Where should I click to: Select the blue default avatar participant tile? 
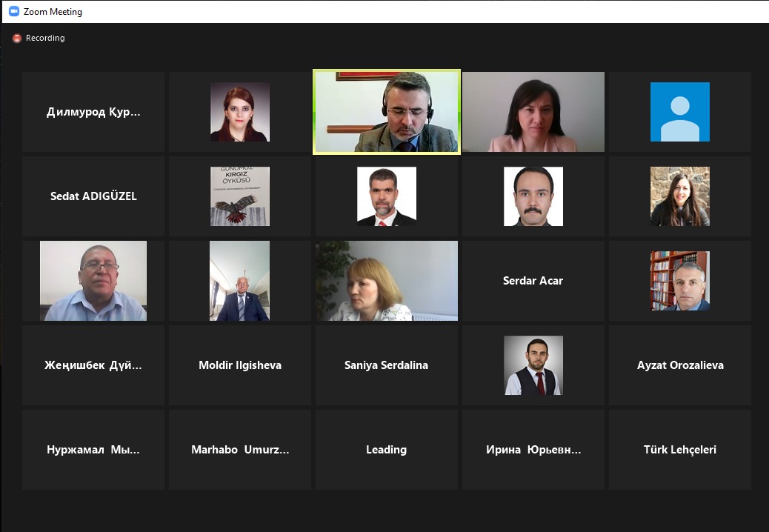(680, 112)
